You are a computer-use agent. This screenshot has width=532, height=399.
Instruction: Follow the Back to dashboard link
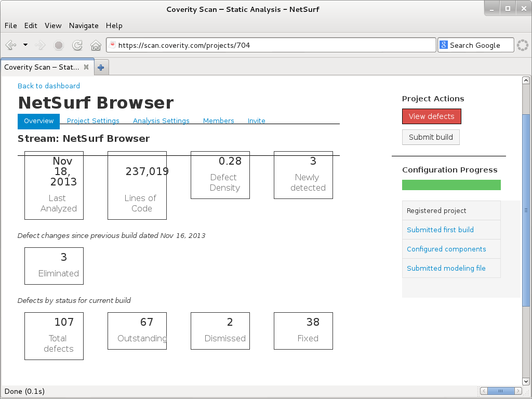[49, 86]
